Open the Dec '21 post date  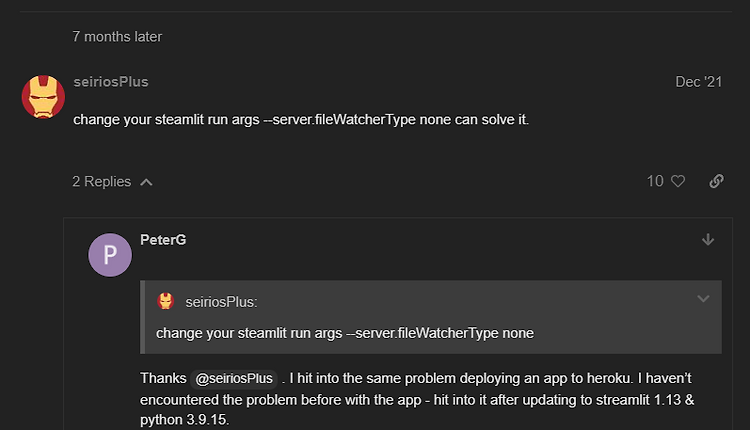click(698, 82)
